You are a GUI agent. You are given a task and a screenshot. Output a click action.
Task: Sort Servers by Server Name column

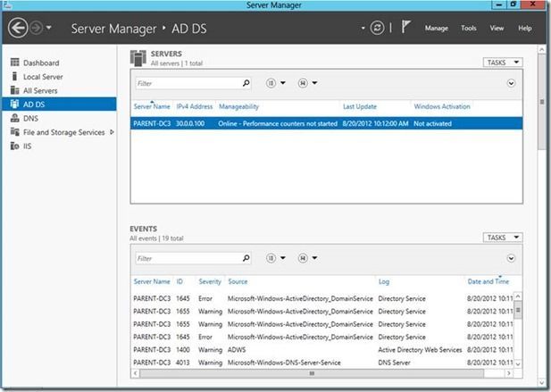[152, 106]
